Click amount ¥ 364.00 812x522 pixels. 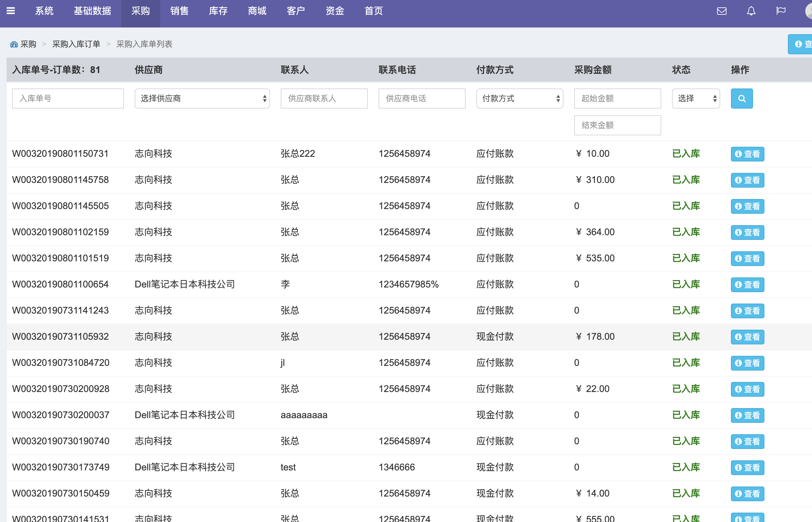click(595, 232)
